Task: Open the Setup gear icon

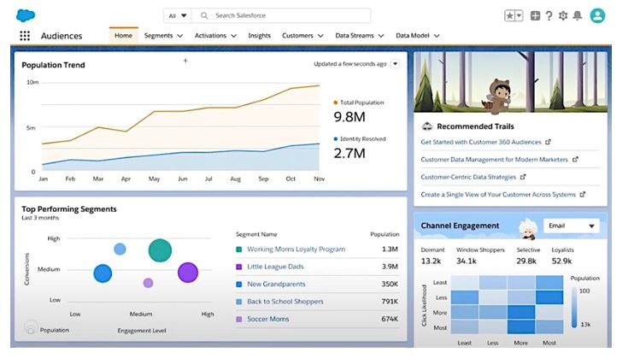Action: (x=563, y=15)
